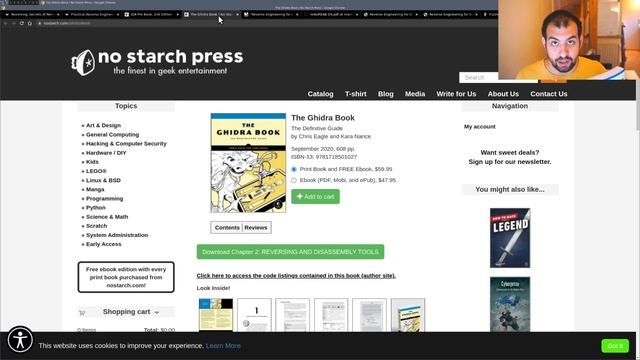Open the Hardware / DIY topic
Viewport: 640px width, 360px height.
coord(106,153)
